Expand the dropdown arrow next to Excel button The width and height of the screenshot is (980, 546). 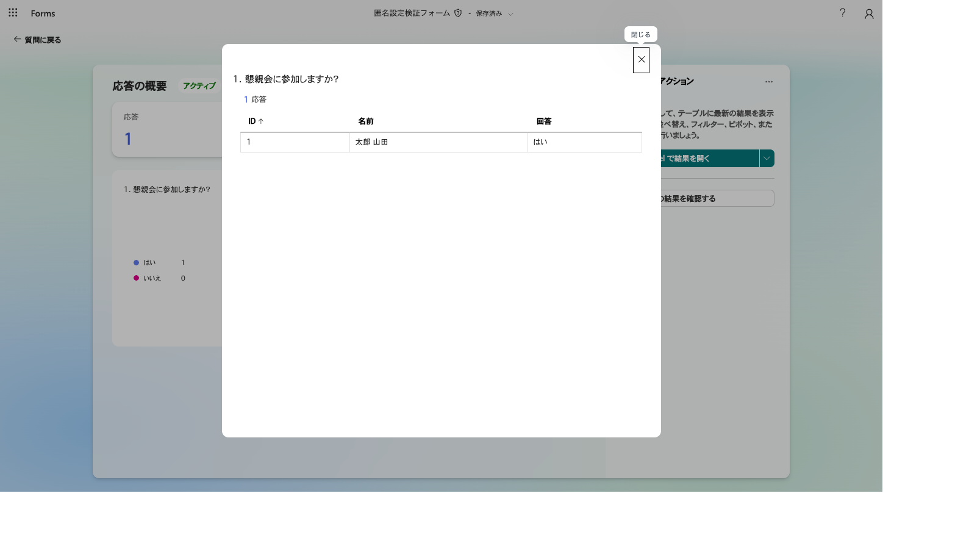(x=767, y=159)
